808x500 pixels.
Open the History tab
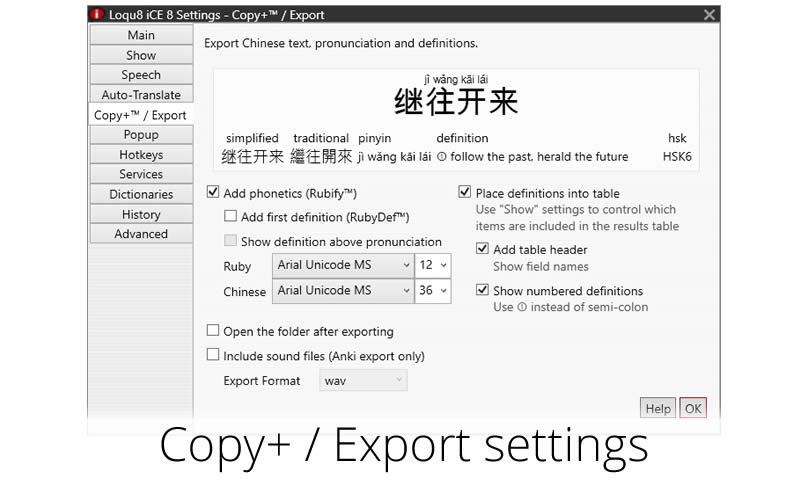(x=141, y=214)
